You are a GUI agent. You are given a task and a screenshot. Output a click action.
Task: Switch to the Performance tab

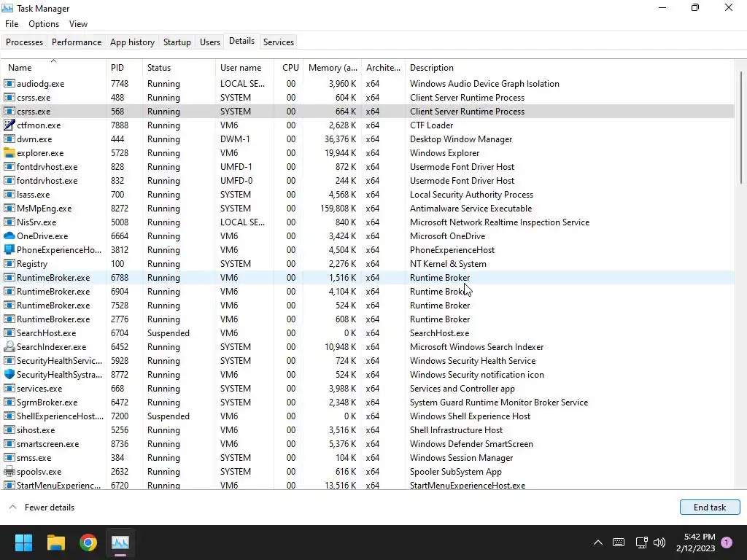(x=76, y=42)
